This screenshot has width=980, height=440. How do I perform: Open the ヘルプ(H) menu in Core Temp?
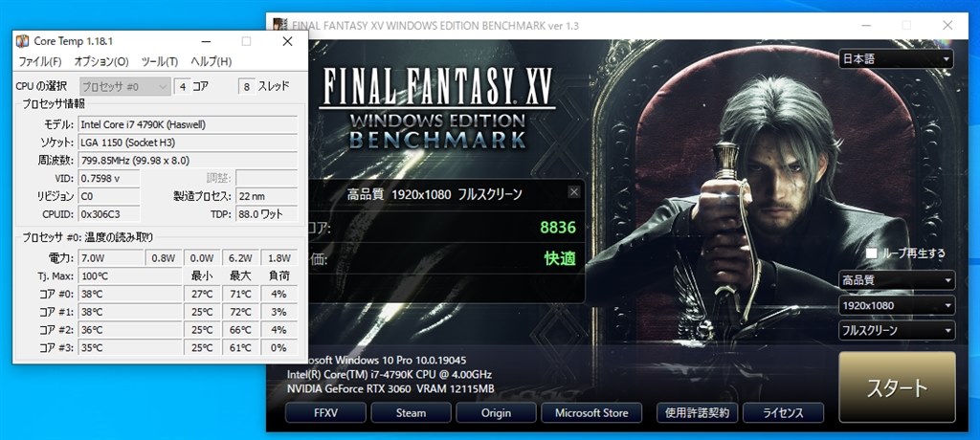[211, 61]
